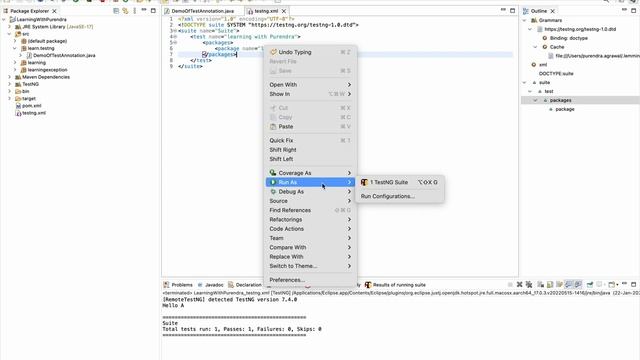This screenshot has width=640, height=360.
Task: Switch to DemoOfTestAnnotation.java editor tab
Action: coord(202,11)
